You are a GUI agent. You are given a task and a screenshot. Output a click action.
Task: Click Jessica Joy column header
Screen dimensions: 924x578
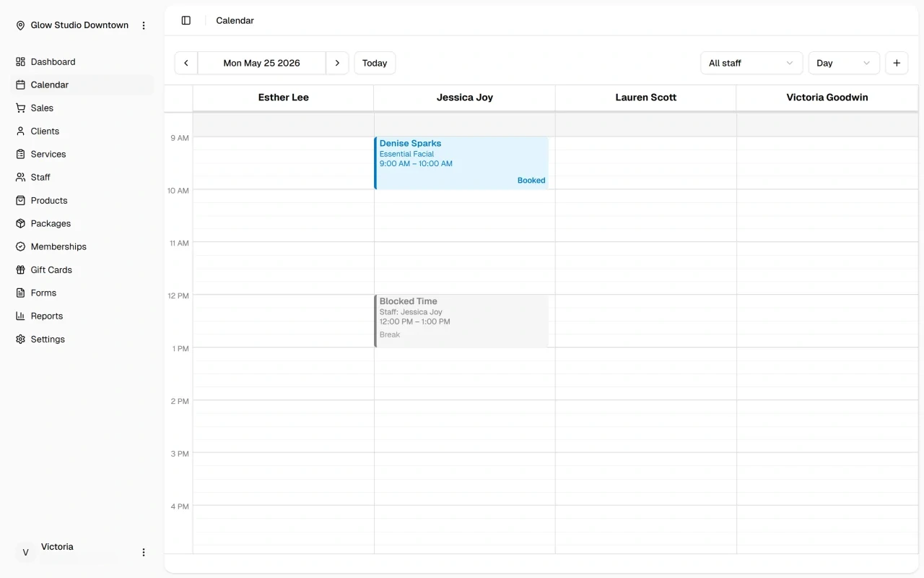click(465, 98)
